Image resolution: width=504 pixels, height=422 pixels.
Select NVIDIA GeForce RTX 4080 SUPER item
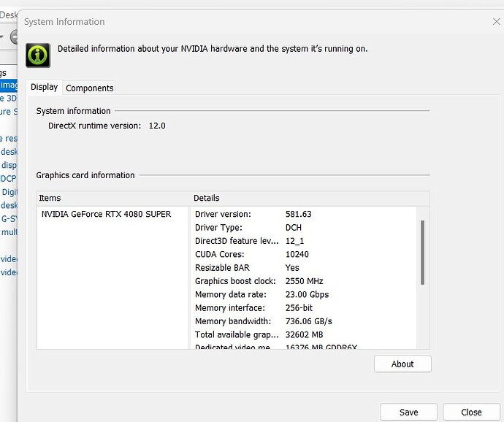click(106, 214)
